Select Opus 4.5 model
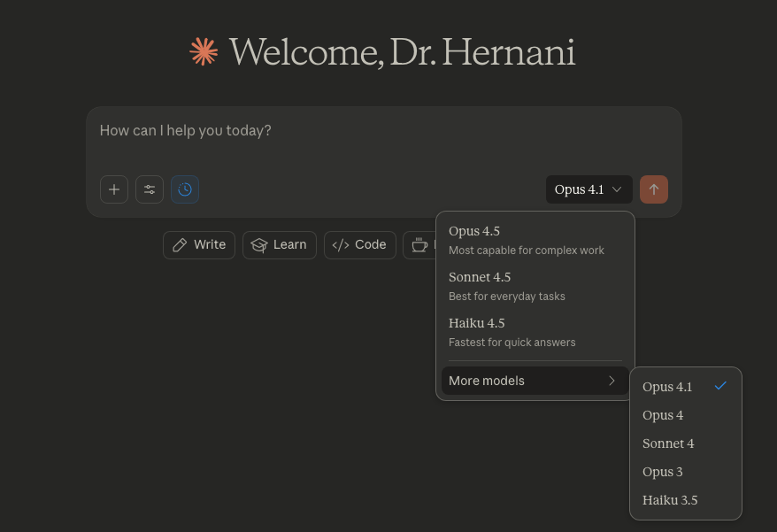The width and height of the screenshot is (777, 532). click(x=535, y=241)
